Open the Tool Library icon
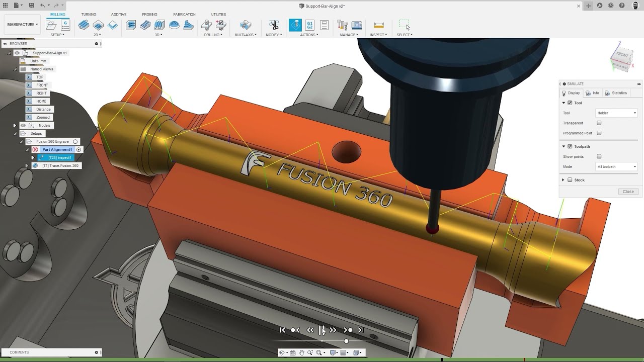 click(343, 25)
